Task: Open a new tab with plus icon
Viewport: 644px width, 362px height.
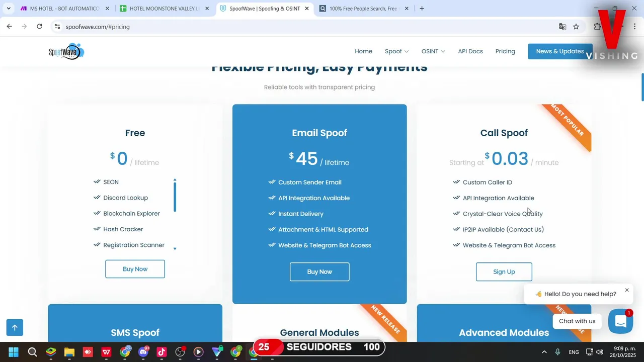Action: [422, 9]
